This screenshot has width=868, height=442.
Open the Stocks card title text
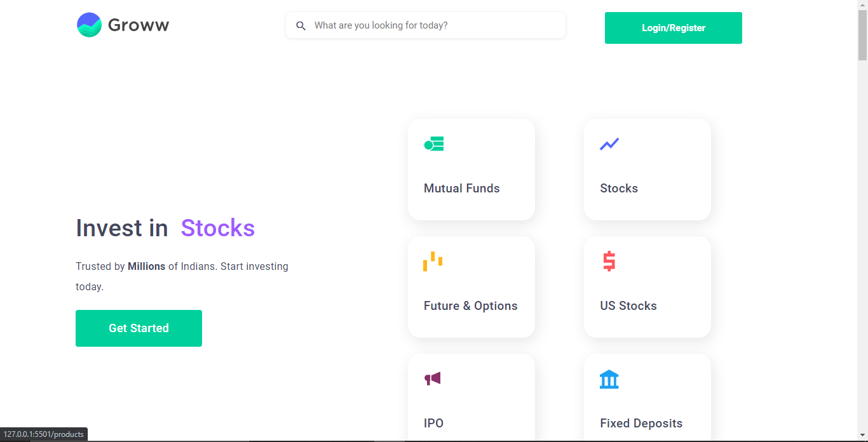[x=618, y=189]
